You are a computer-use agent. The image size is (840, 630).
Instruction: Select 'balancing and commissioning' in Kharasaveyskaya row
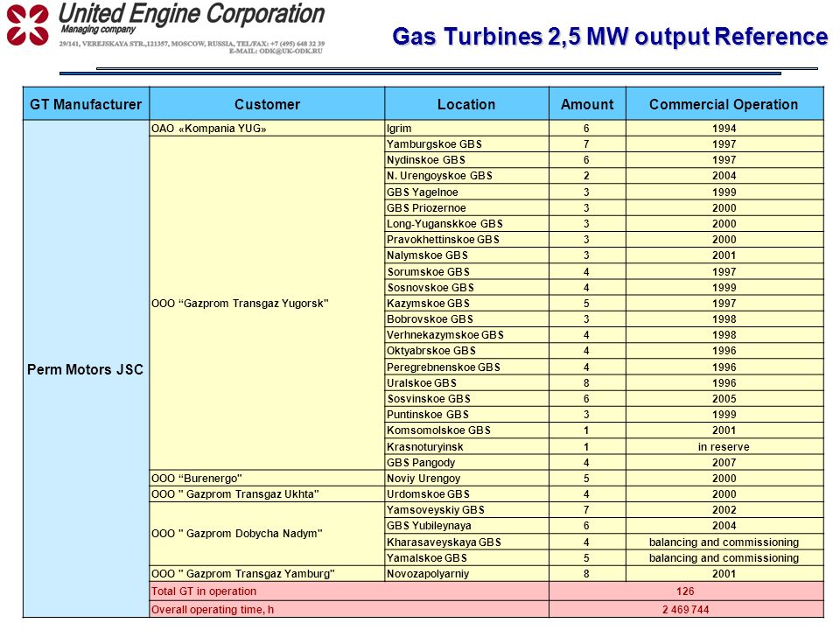pyautogui.click(x=724, y=542)
